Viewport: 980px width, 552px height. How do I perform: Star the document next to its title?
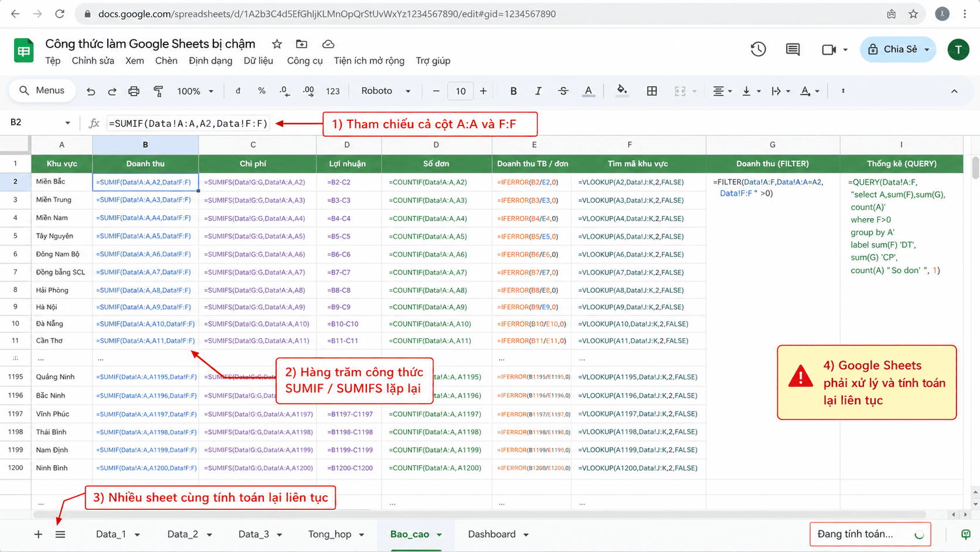pyautogui.click(x=277, y=44)
